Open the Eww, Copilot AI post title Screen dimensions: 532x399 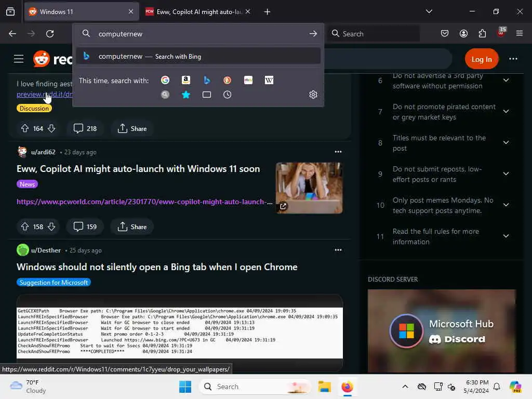click(138, 169)
